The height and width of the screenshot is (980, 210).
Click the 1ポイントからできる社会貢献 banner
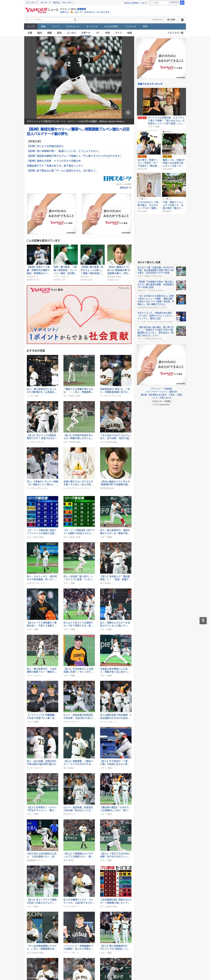79,315
